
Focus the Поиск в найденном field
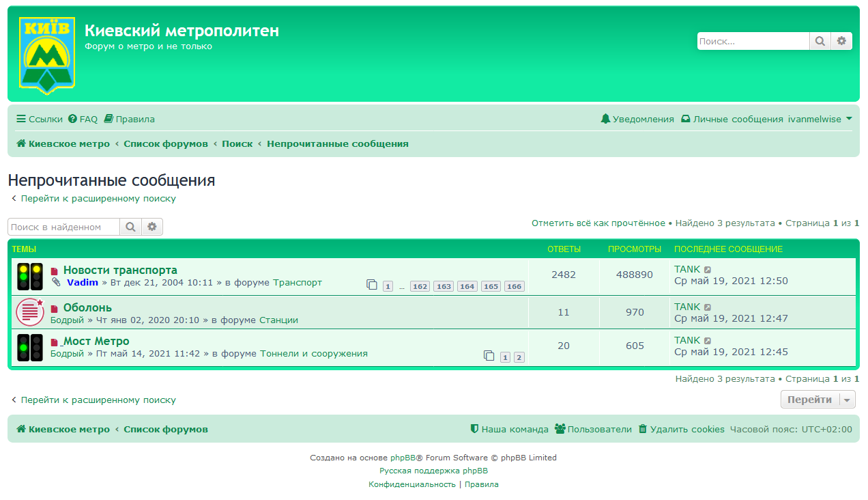click(x=63, y=227)
